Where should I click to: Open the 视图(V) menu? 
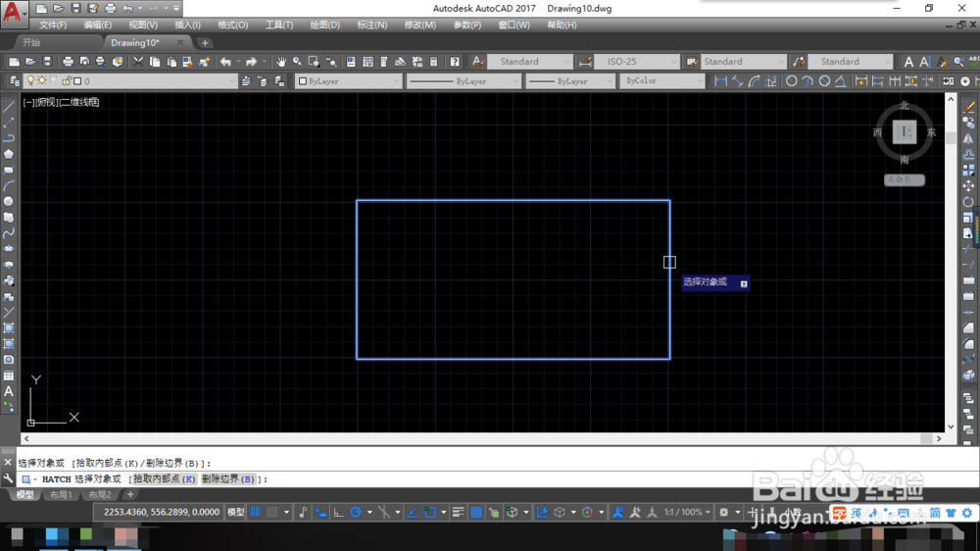click(x=143, y=25)
